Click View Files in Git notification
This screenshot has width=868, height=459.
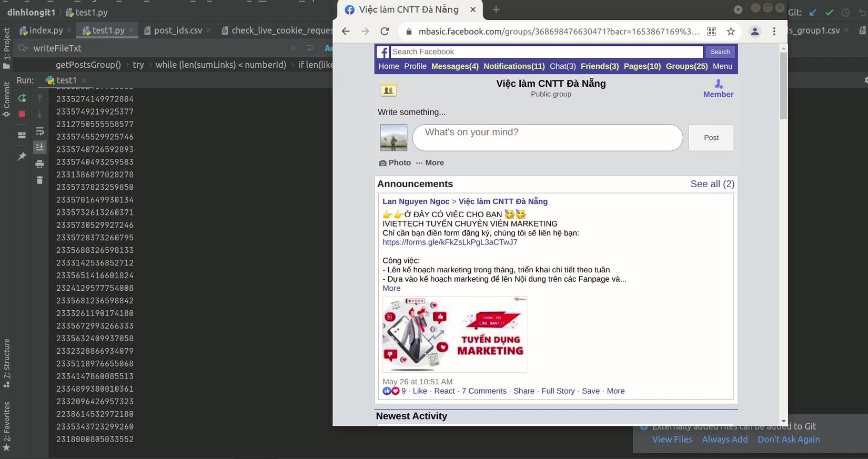point(672,440)
